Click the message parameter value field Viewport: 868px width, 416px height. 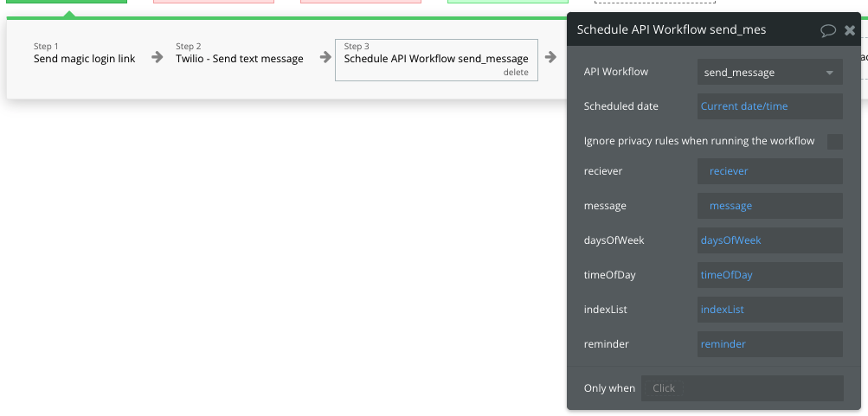pyautogui.click(x=769, y=206)
